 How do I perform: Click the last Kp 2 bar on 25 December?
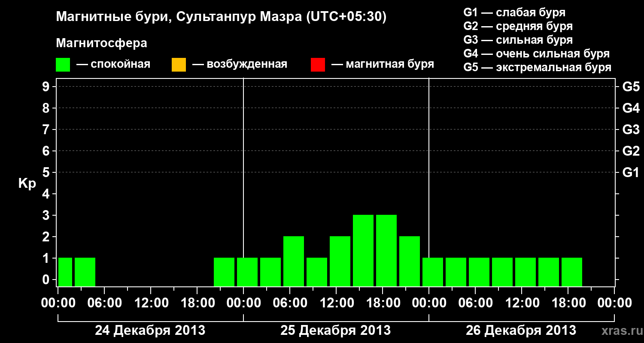(410, 261)
